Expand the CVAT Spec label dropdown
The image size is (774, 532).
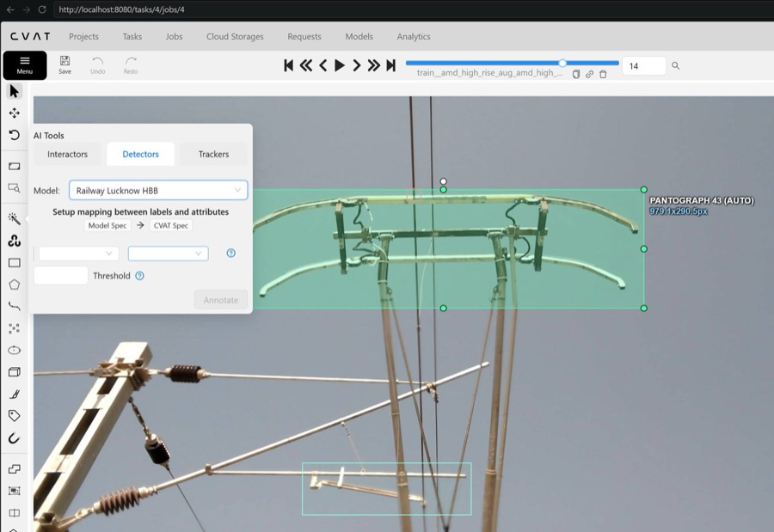tap(169, 254)
